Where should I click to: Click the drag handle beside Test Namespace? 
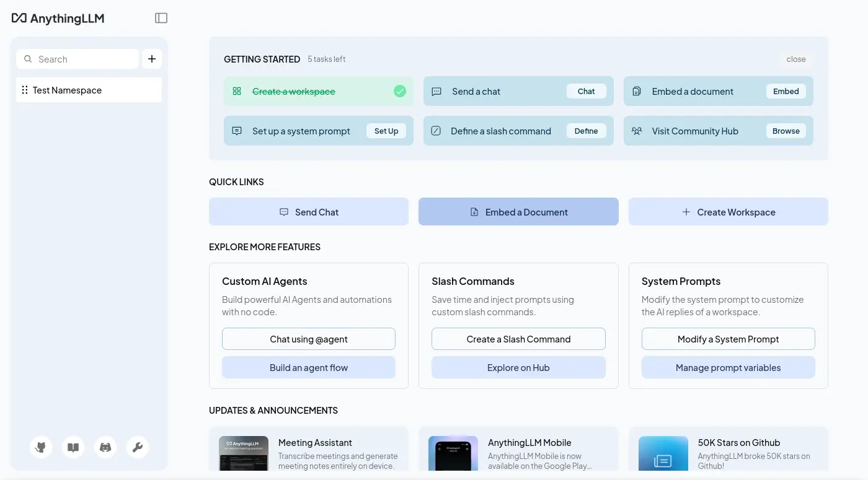[25, 90]
